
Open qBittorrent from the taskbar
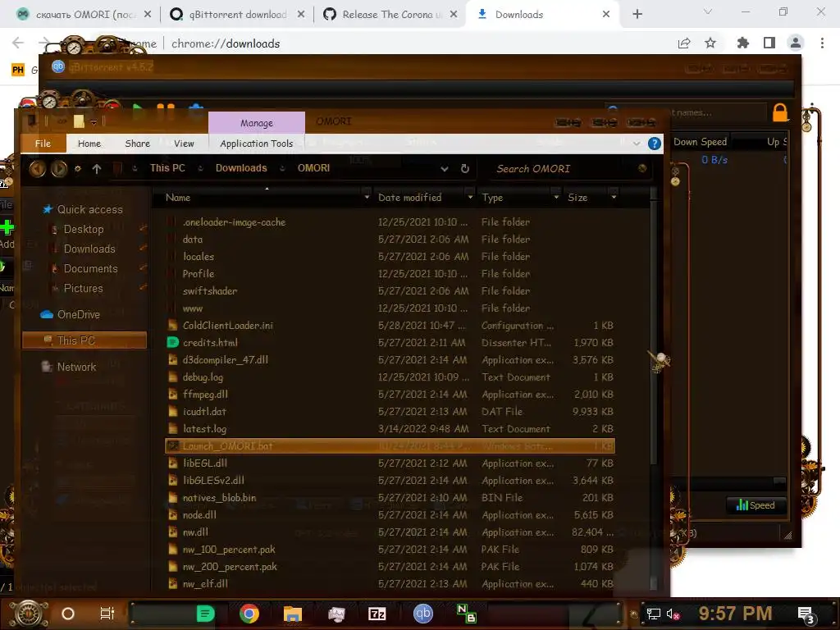pyautogui.click(x=422, y=614)
